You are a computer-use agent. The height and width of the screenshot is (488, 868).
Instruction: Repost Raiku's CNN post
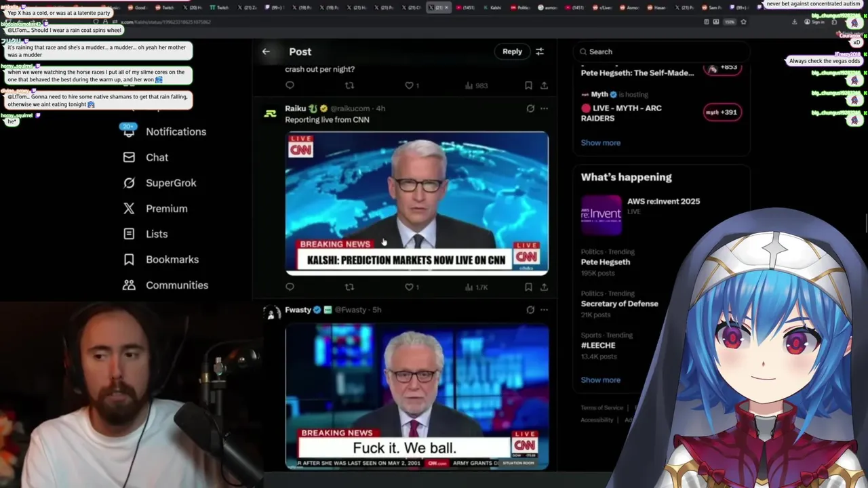click(x=349, y=287)
